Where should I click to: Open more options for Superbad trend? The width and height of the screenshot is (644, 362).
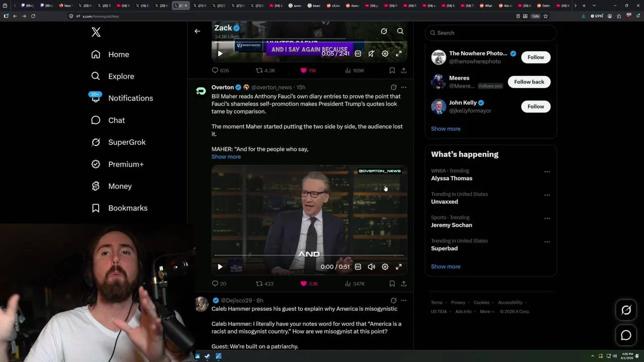click(547, 242)
